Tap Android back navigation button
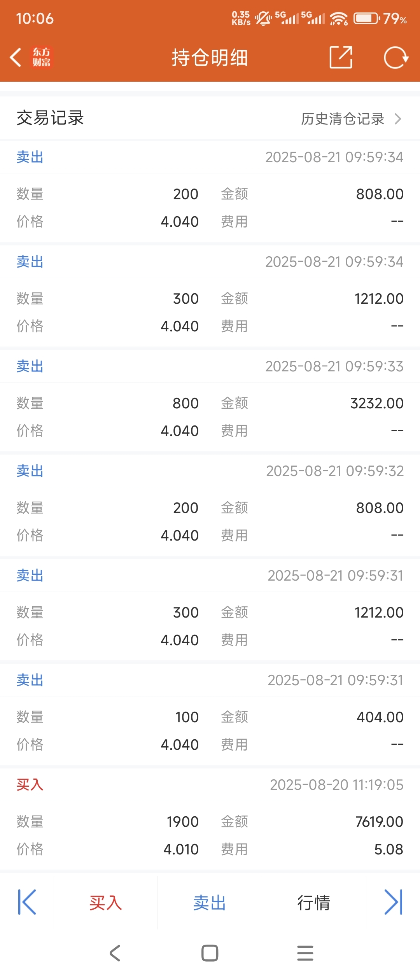The width and height of the screenshot is (420, 980). click(x=115, y=953)
